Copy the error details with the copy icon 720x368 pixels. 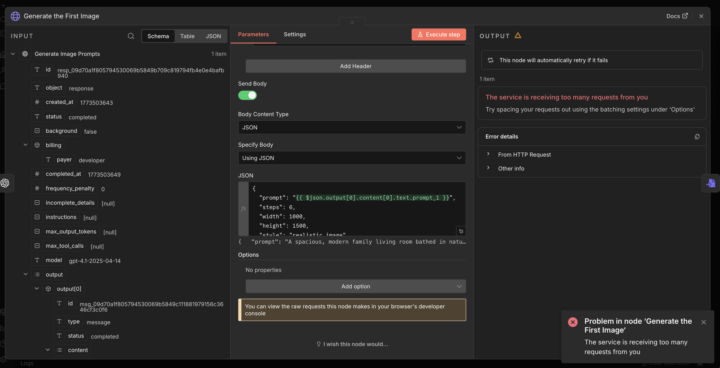click(697, 137)
